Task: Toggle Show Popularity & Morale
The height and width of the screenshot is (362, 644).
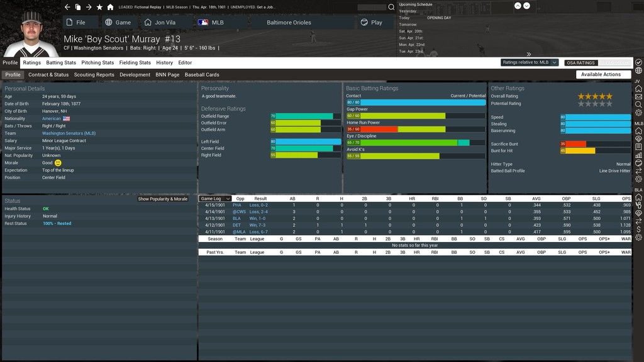Action: point(163,199)
